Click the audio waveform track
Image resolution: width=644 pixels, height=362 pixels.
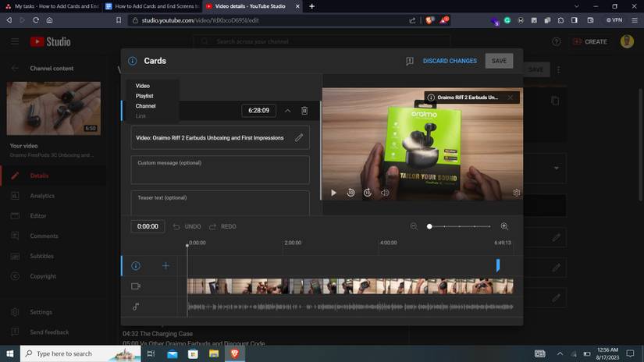pyautogui.click(x=350, y=307)
